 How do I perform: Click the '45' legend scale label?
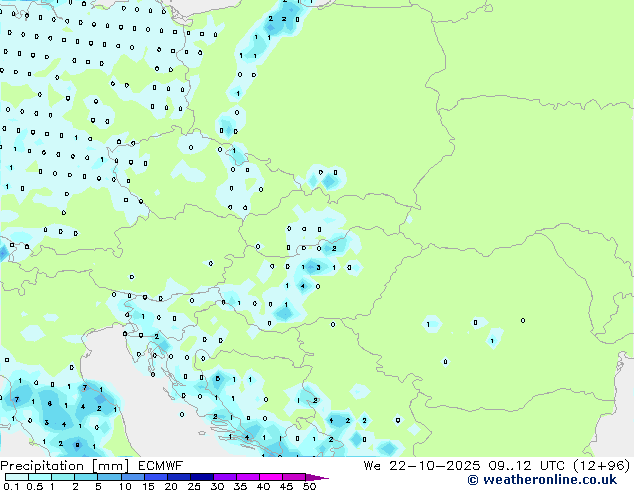tap(286, 486)
